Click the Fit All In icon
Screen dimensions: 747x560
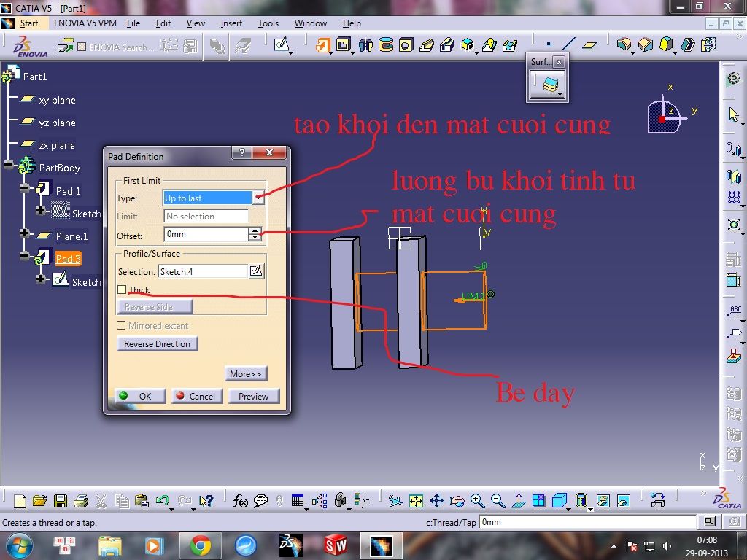416,501
